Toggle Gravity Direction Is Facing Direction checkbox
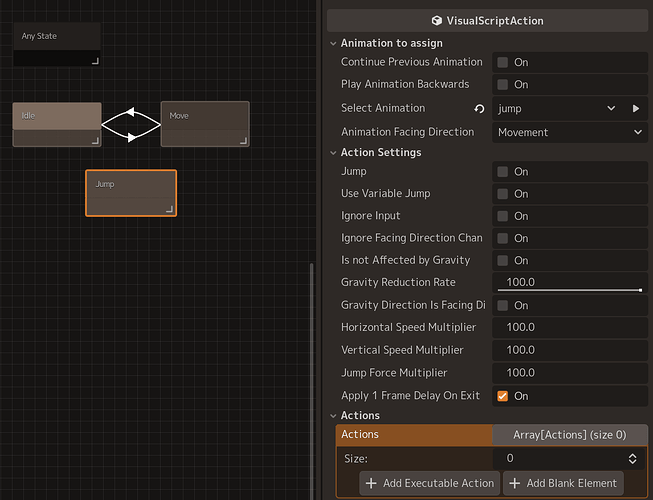This screenshot has width=653, height=500. click(x=503, y=306)
